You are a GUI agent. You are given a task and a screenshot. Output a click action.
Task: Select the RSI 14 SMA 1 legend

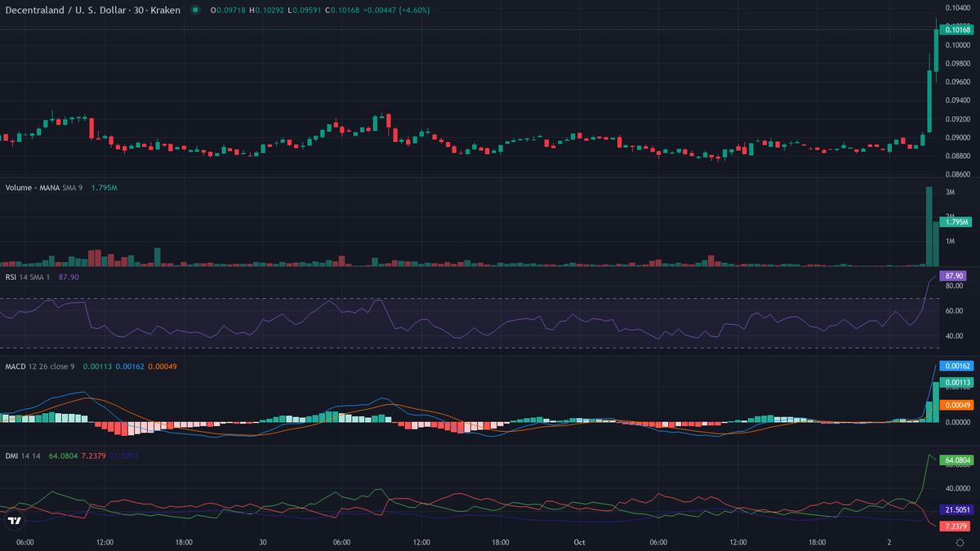(29, 278)
